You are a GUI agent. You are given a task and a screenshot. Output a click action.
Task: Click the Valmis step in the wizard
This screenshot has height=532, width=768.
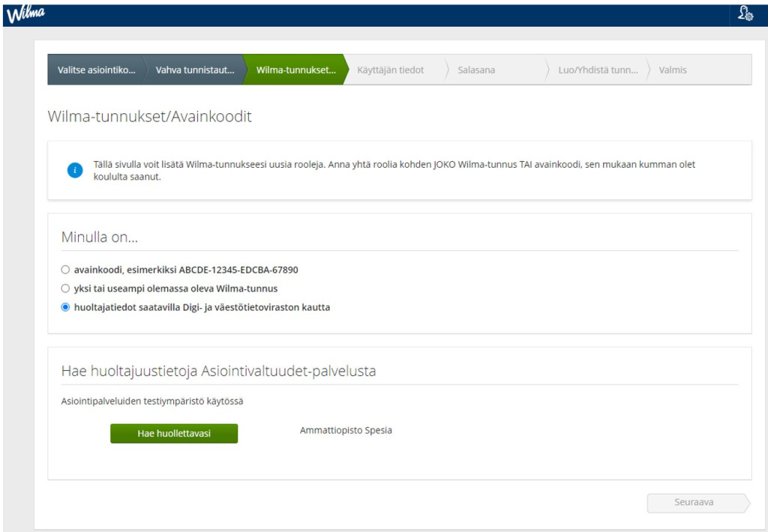672,70
